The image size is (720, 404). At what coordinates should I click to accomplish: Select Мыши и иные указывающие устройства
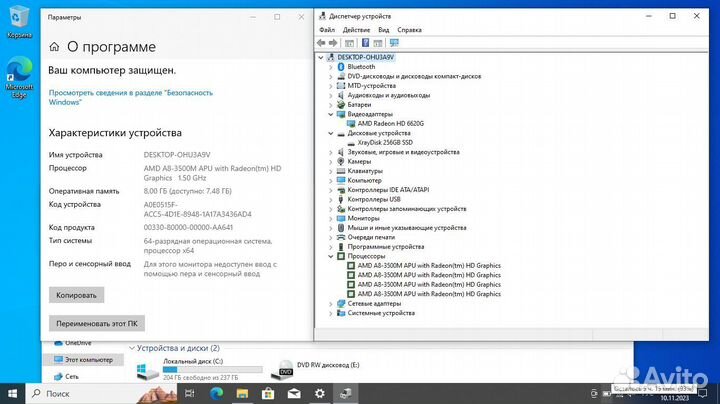407,228
